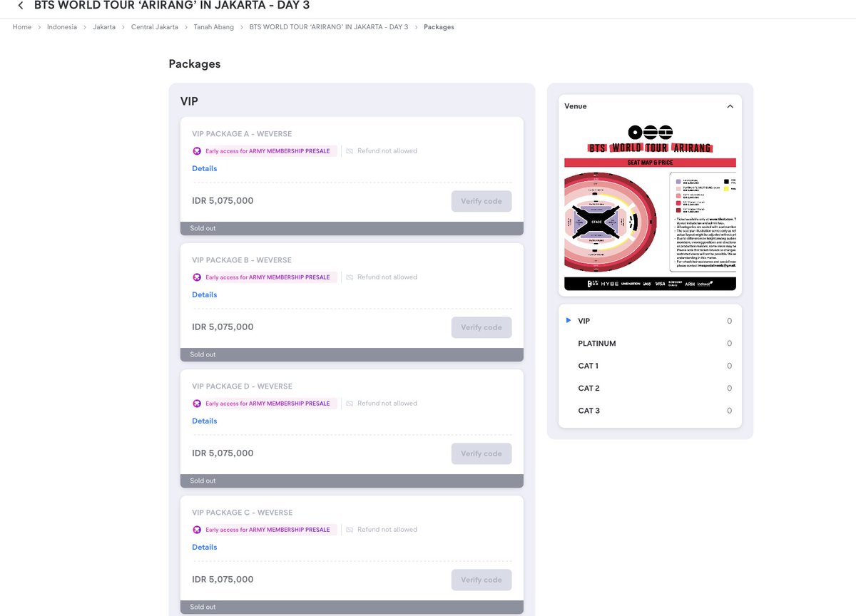Click the refund-not-allowed icon on Package C
The height and width of the screenshot is (616, 856).
(x=350, y=530)
